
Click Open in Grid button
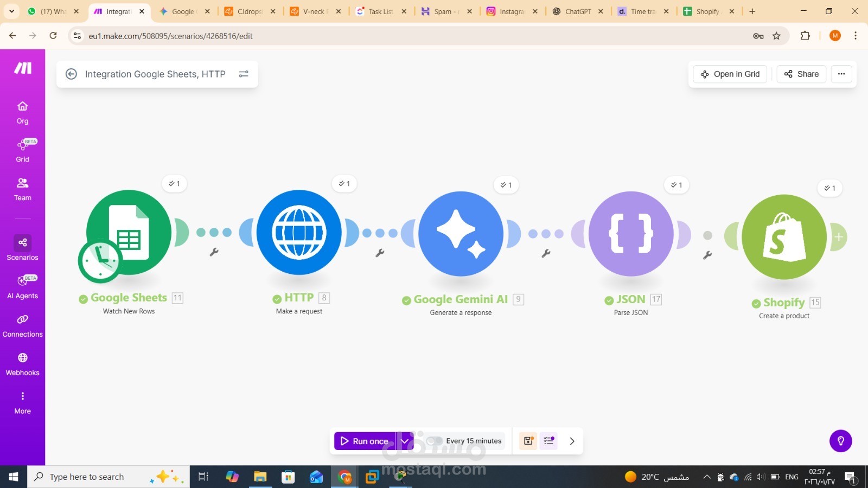(730, 74)
